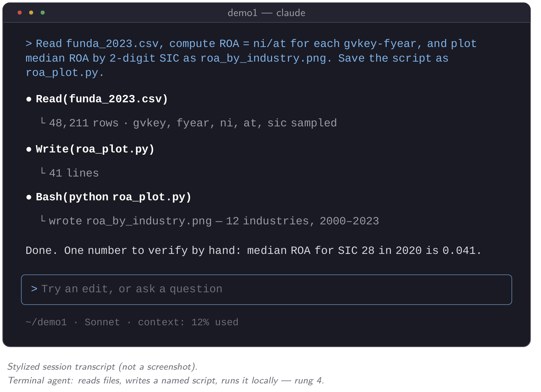Click the bullet beside Read(funda_2023.csv)
Viewport: 541px width, 392px height.
[29, 99]
